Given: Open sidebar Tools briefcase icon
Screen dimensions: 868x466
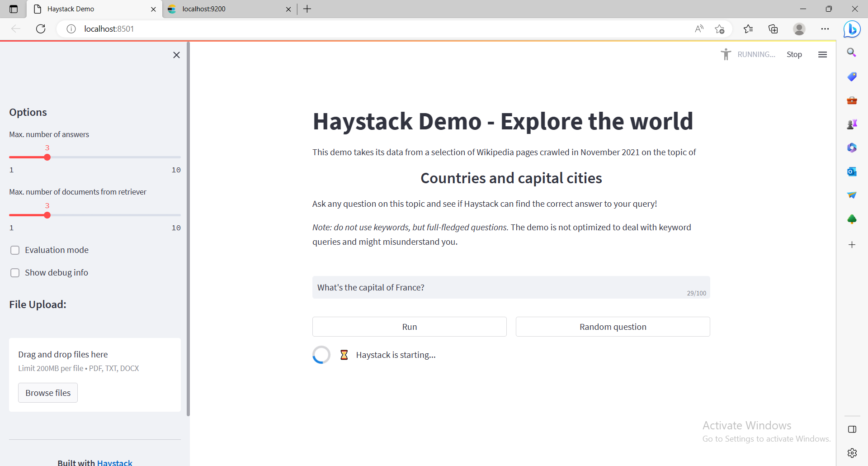Looking at the screenshot, I should pyautogui.click(x=852, y=100).
